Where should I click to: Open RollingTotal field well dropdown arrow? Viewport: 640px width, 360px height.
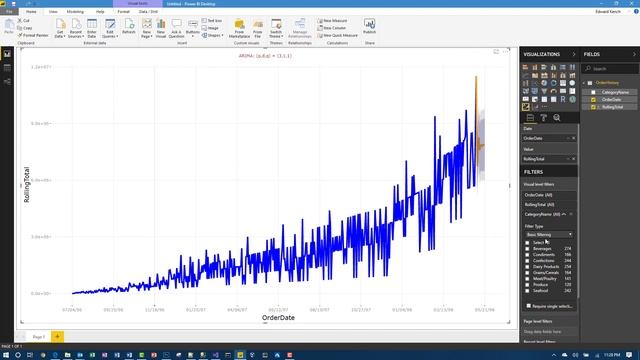[568, 159]
